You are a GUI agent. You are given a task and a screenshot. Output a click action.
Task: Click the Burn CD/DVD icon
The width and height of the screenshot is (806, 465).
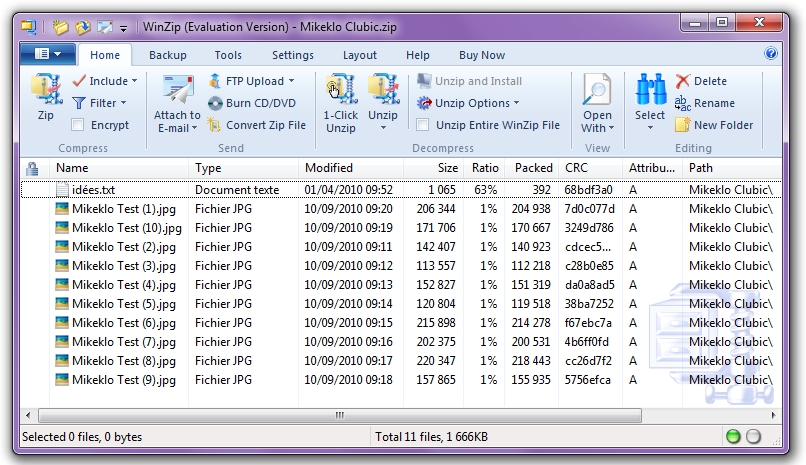[x=216, y=103]
